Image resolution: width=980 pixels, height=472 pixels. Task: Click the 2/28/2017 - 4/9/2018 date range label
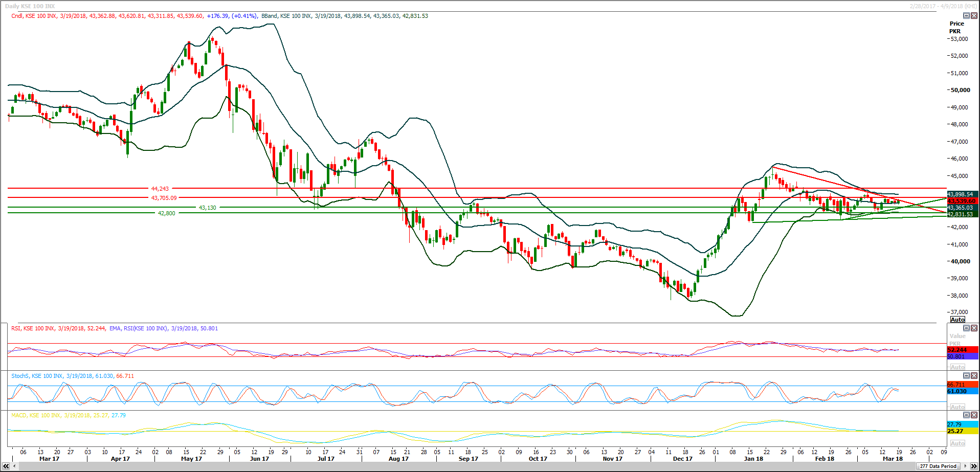tap(943, 6)
